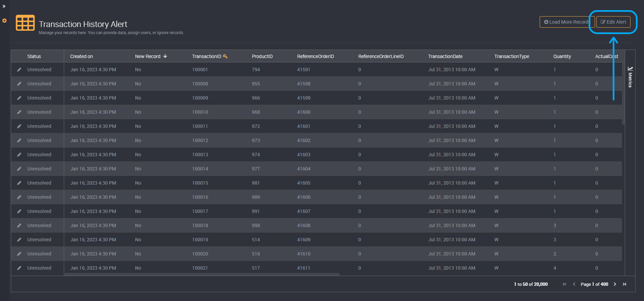Edit row with TransactionID 100013 pencil icon

point(19,155)
